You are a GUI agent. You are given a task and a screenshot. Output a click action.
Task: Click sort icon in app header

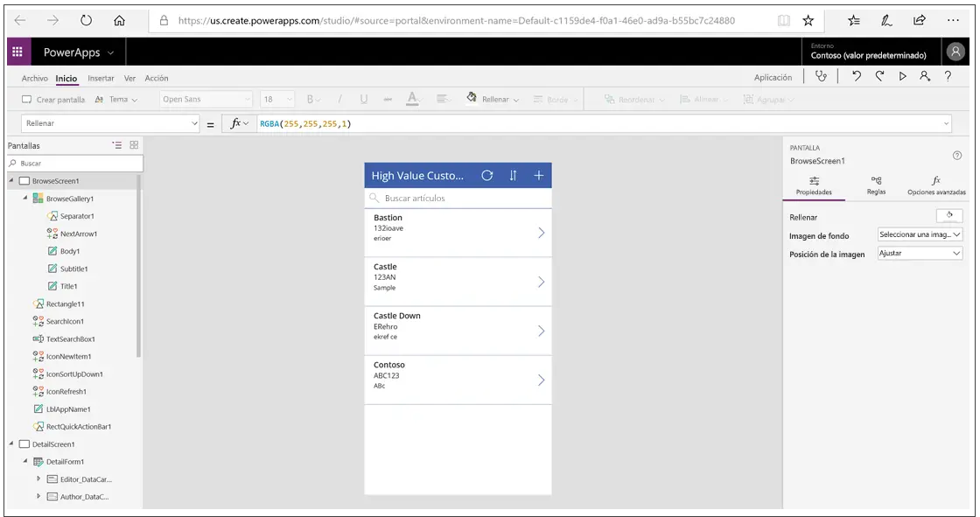(513, 176)
